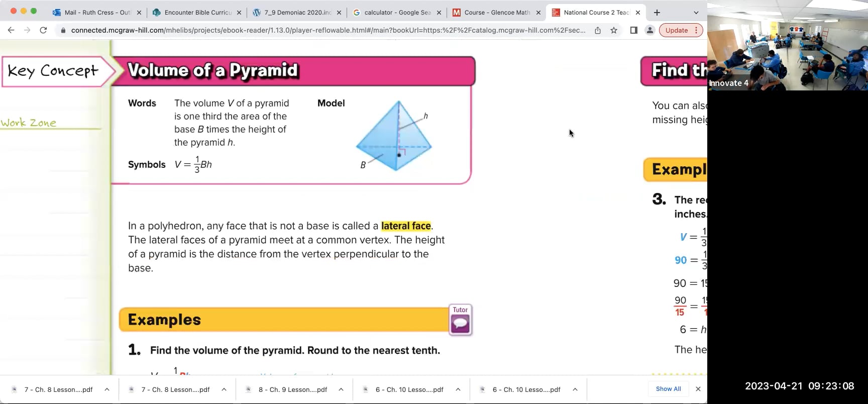Viewport: 868px width, 404px height.
Task: Expand options for second 7 - Ch. 8 Lesson download
Action: [224, 389]
